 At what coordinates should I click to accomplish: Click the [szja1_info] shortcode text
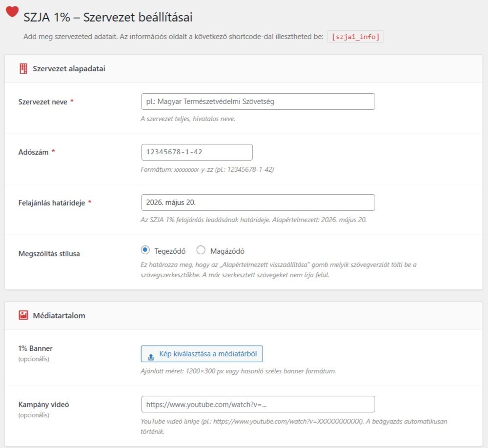pyautogui.click(x=355, y=37)
